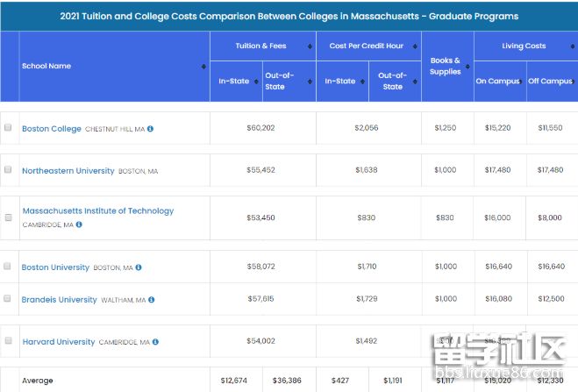Open the Brandeis University link
Viewport: 578px width, 392px height.
[x=59, y=300]
